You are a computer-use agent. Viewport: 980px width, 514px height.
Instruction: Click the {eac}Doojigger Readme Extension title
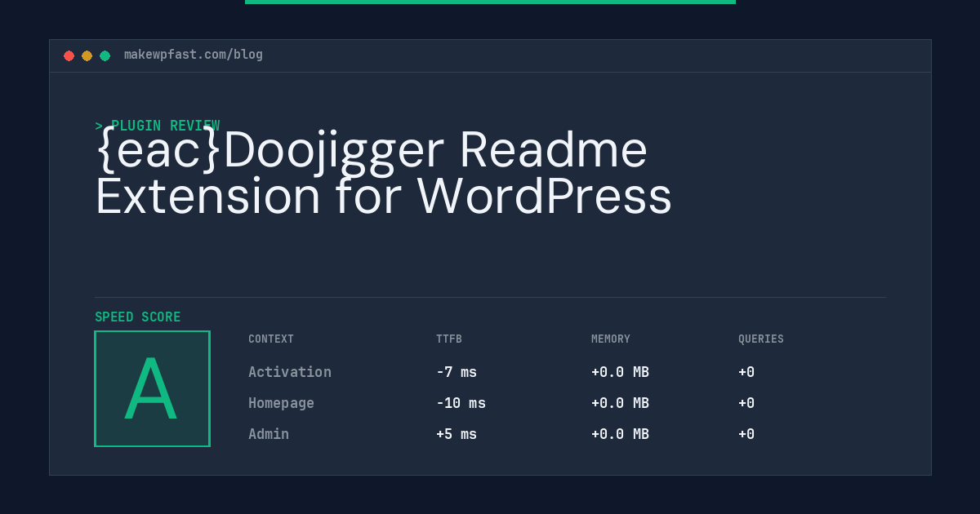(383, 173)
